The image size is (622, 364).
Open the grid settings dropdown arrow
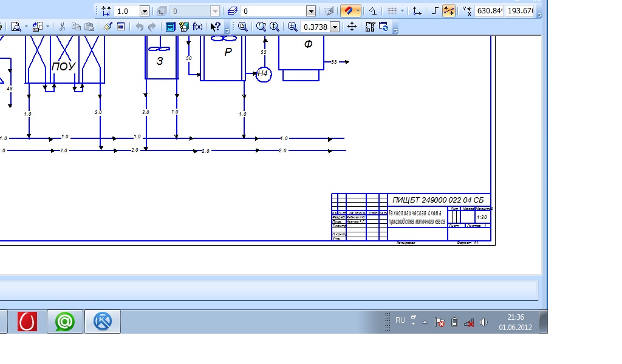click(402, 11)
